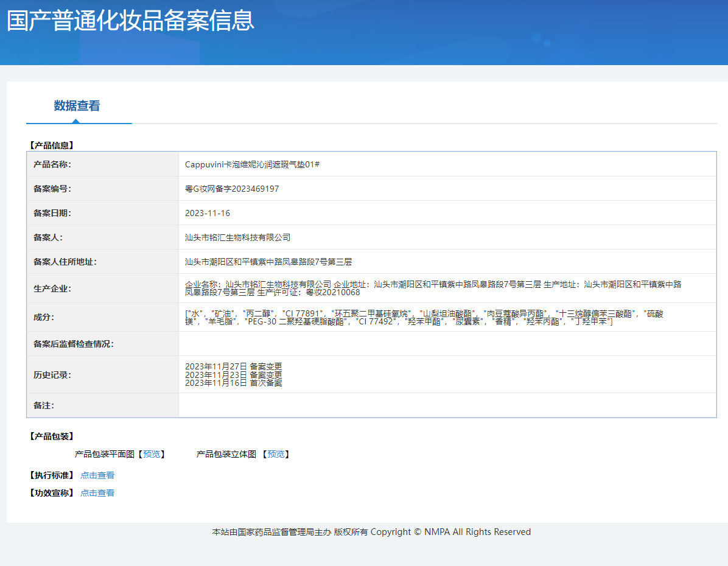Viewport: 728px width, 566px height.
Task: Select the product name Cappuvini卡泡维妮沁润遮瑕气垫01#
Action: pos(252,164)
